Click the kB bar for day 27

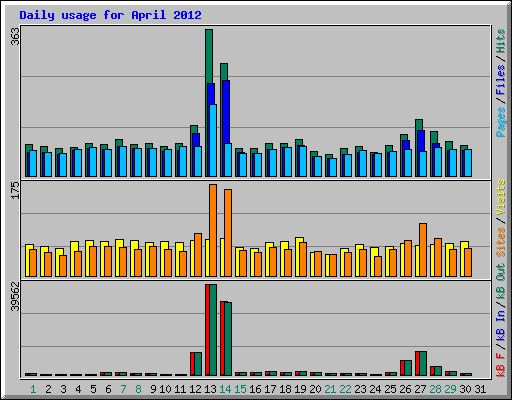(421, 363)
